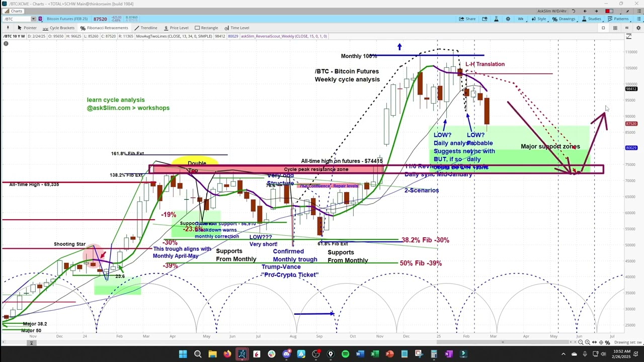Click the MovAvgTwoLines study label
This screenshot has width=644, height=362.
pos(174,36)
